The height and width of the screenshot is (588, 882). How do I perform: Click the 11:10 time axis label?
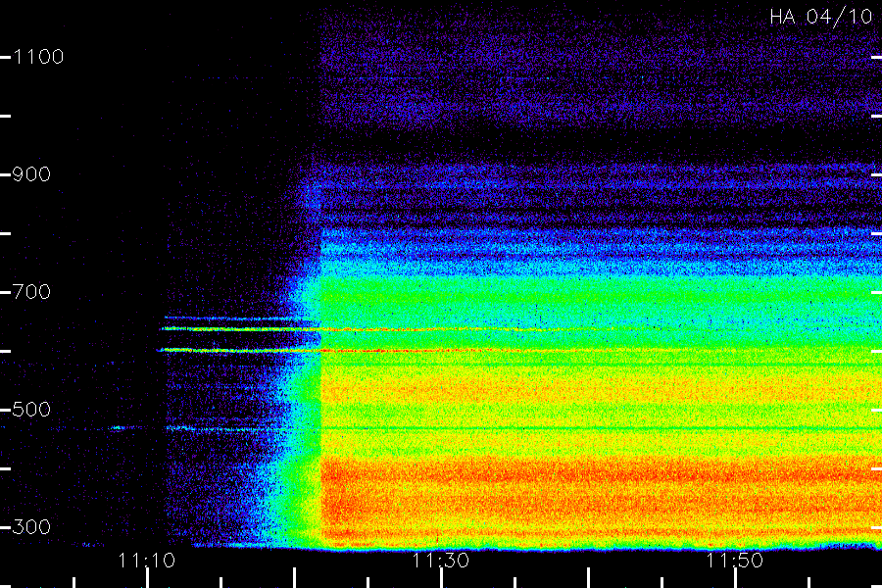click(x=147, y=561)
